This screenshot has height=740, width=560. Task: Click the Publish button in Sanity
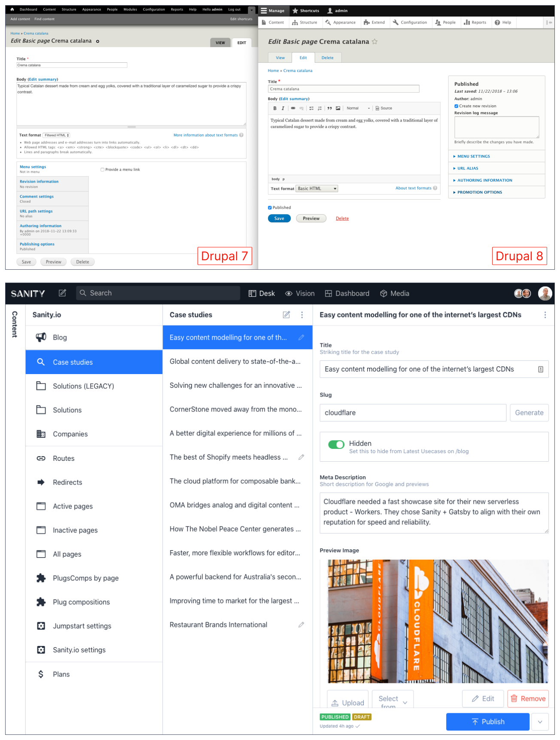click(488, 722)
